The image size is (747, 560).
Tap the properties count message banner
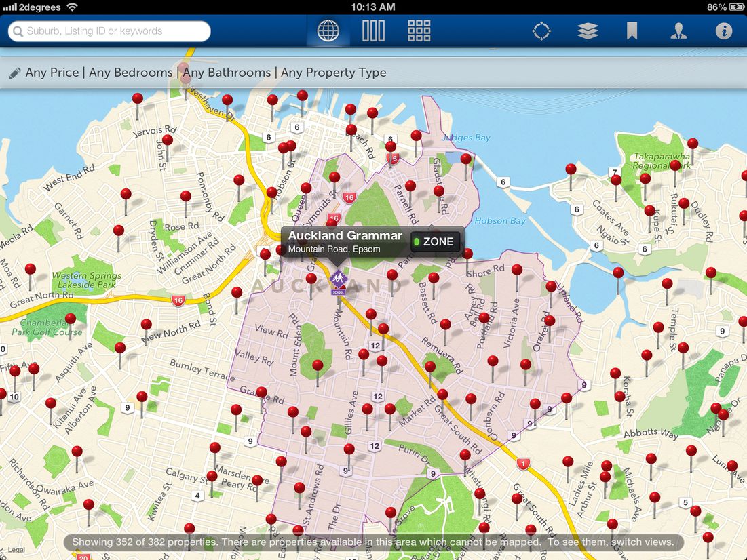coord(372,542)
